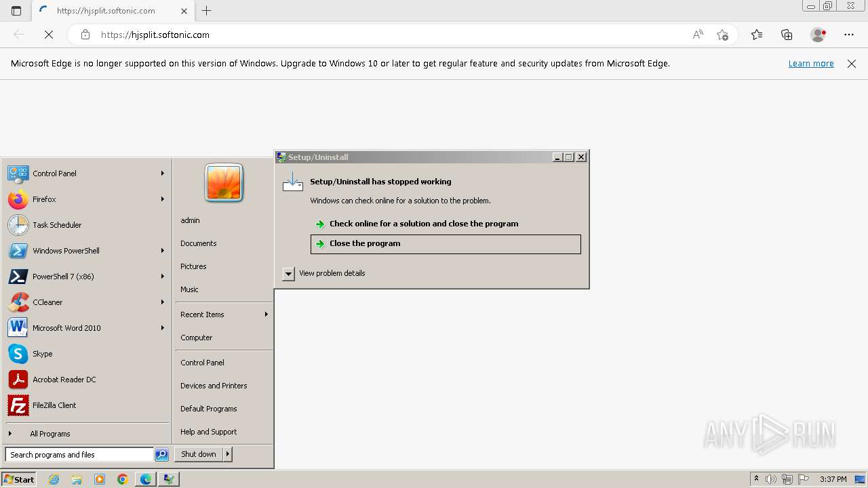Switch to Setup/Uninstall taskbar button
The width and height of the screenshot is (868, 488).
point(169,479)
